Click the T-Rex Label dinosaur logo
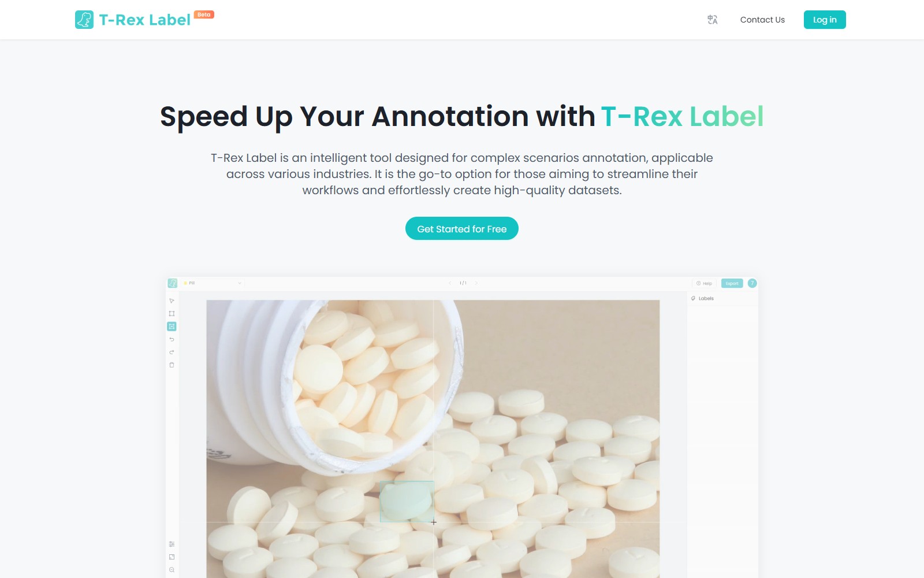Screen dimensions: 924x578 click(x=84, y=20)
